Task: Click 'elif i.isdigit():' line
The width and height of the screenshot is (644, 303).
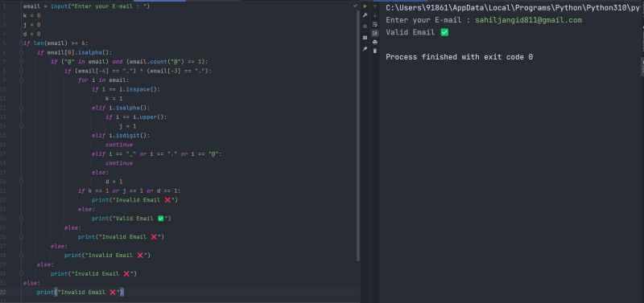Action: click(121, 135)
